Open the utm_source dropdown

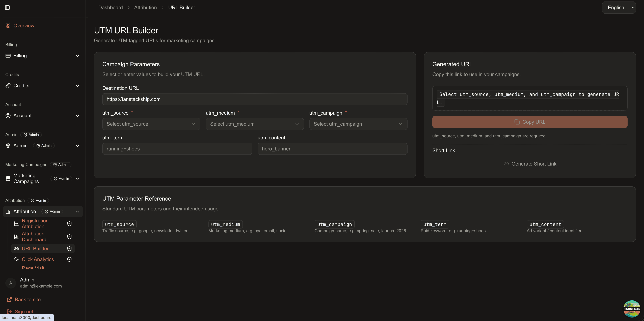(151, 124)
